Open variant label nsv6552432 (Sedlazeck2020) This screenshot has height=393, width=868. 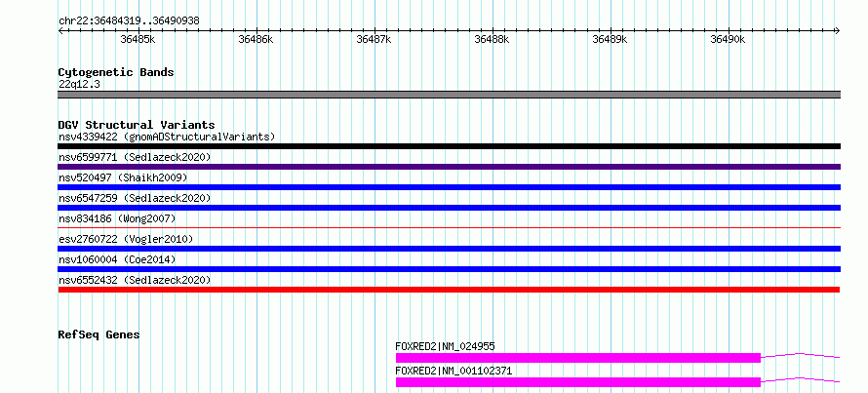coord(135,280)
